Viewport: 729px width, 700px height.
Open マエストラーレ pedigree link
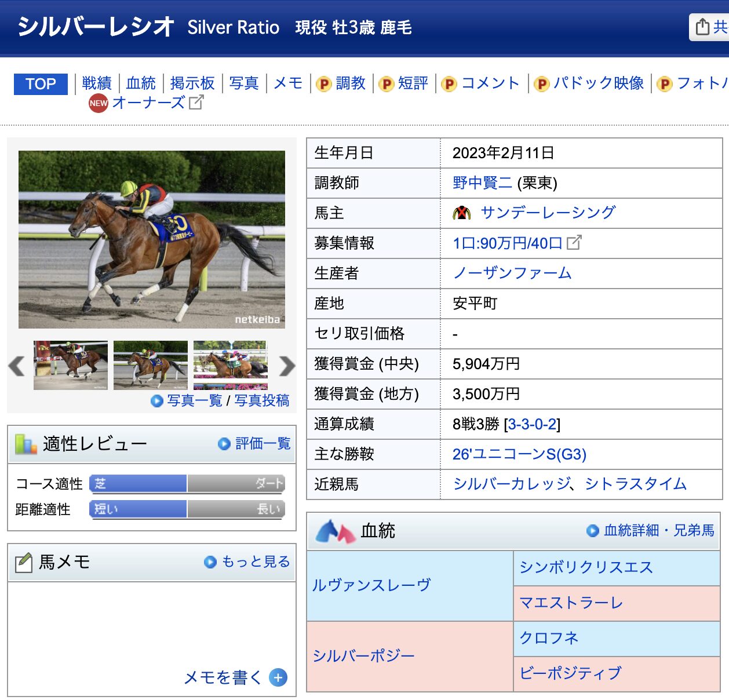(x=571, y=603)
